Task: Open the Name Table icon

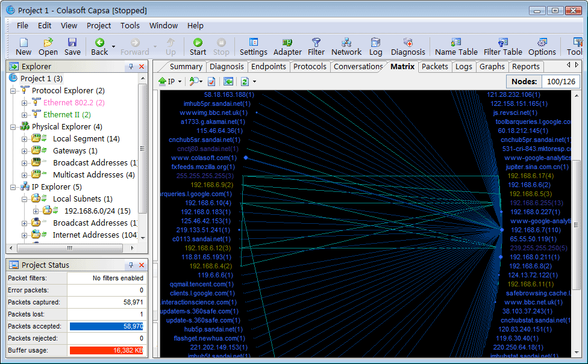Action: pyautogui.click(x=456, y=45)
